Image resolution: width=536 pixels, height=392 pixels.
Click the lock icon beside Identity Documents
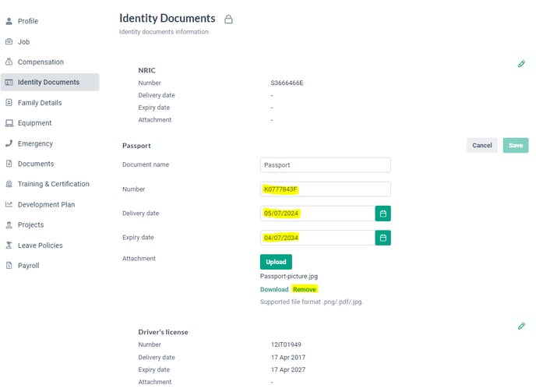[x=228, y=19]
